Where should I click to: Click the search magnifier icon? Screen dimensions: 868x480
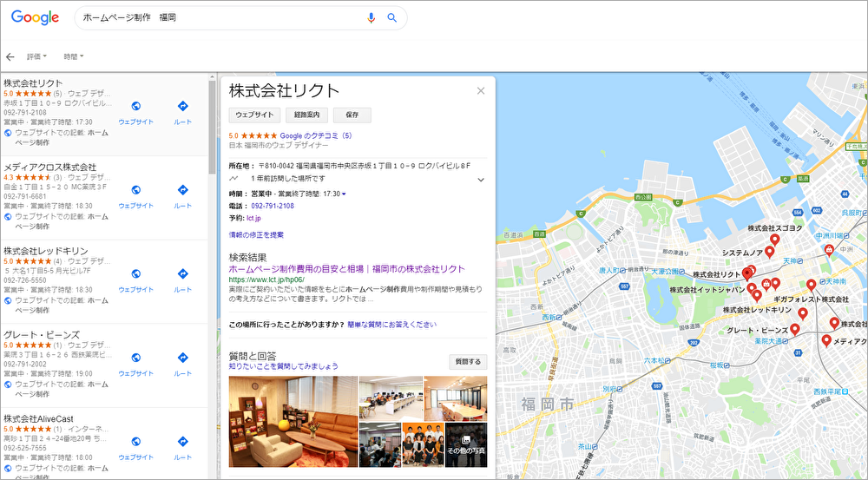point(392,17)
